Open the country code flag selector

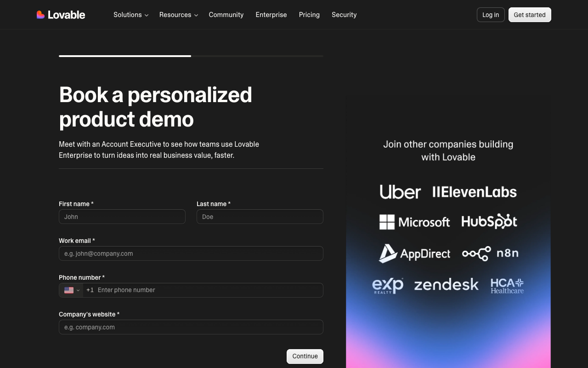71,290
